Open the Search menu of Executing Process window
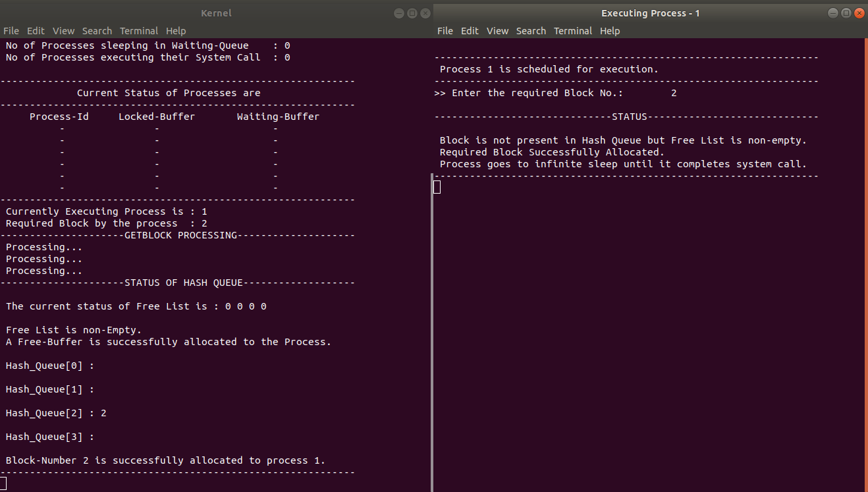Viewport: 868px width, 492px height. point(531,30)
